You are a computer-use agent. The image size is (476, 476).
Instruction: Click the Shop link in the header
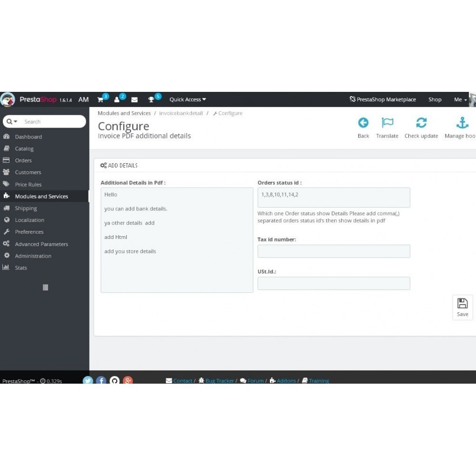tap(435, 99)
